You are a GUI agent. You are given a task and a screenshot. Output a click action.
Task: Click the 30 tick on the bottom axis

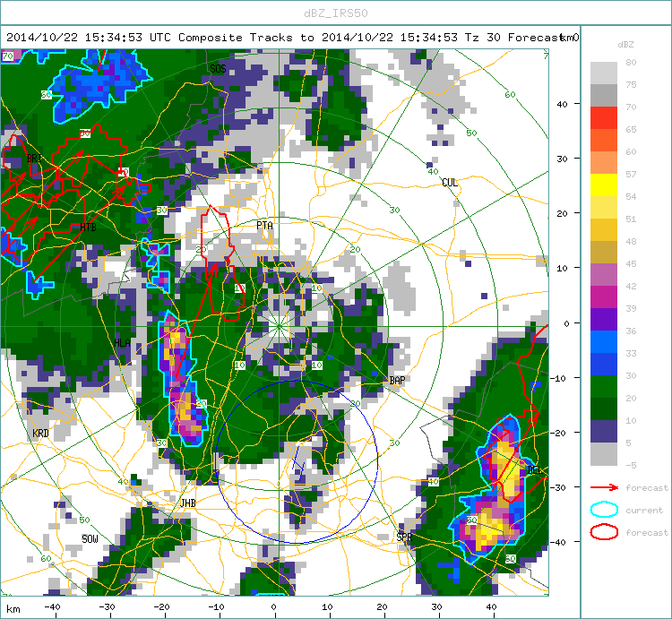[436, 607]
